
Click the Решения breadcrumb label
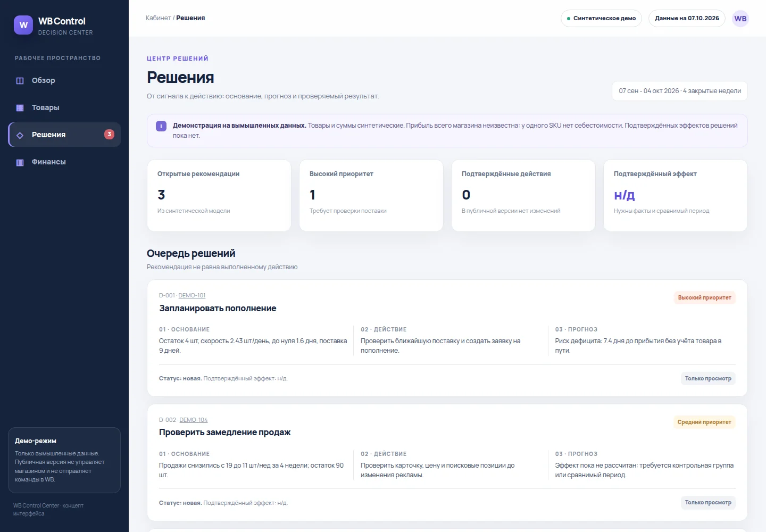coord(190,18)
